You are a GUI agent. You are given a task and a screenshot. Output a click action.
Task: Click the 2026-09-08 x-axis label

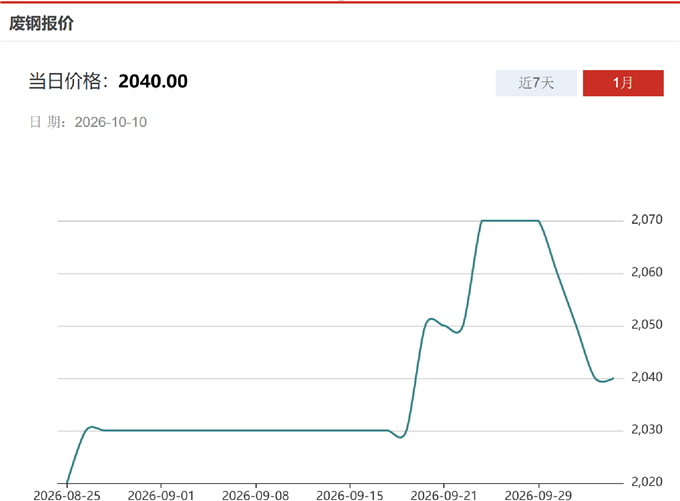click(x=255, y=495)
